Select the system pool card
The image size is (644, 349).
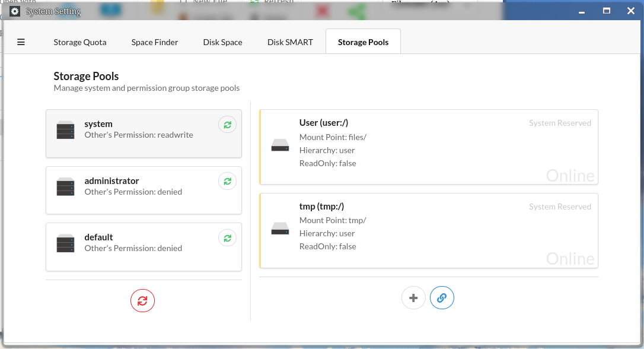click(x=144, y=134)
